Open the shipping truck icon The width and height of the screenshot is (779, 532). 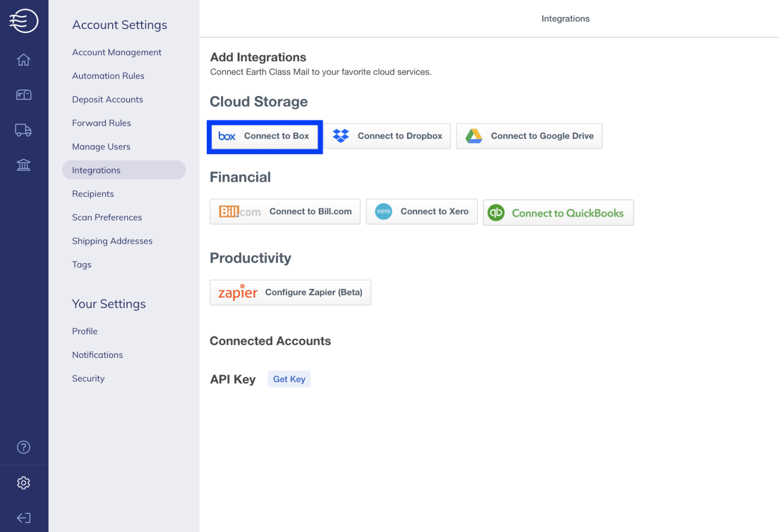[23, 130]
